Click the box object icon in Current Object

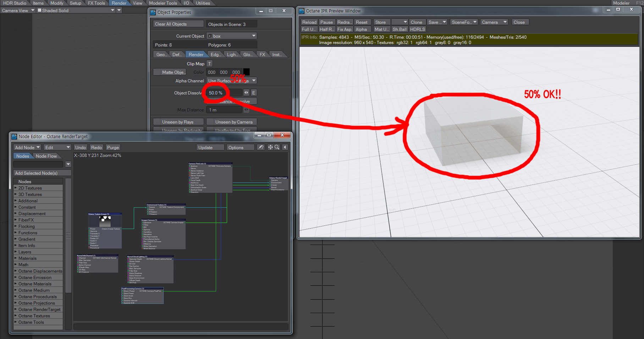click(210, 36)
